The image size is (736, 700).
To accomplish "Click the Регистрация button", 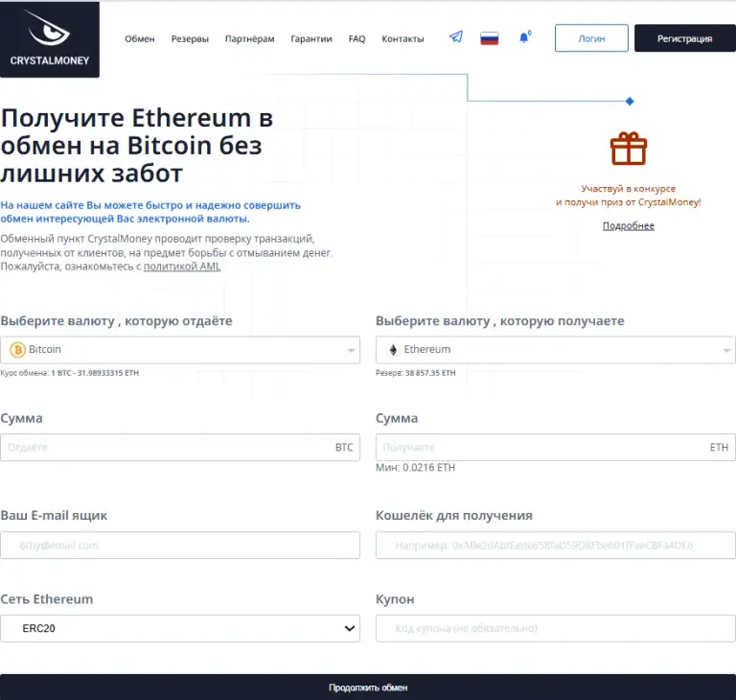I will (685, 38).
